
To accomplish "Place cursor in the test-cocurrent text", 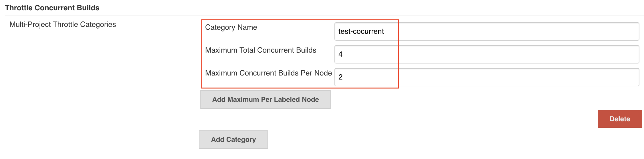I will click(361, 31).
